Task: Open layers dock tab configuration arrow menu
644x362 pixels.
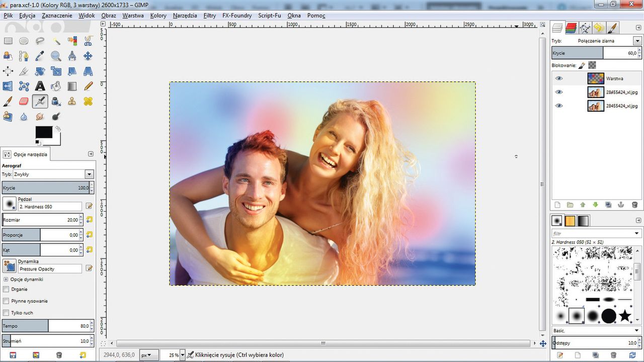Action: [x=638, y=28]
